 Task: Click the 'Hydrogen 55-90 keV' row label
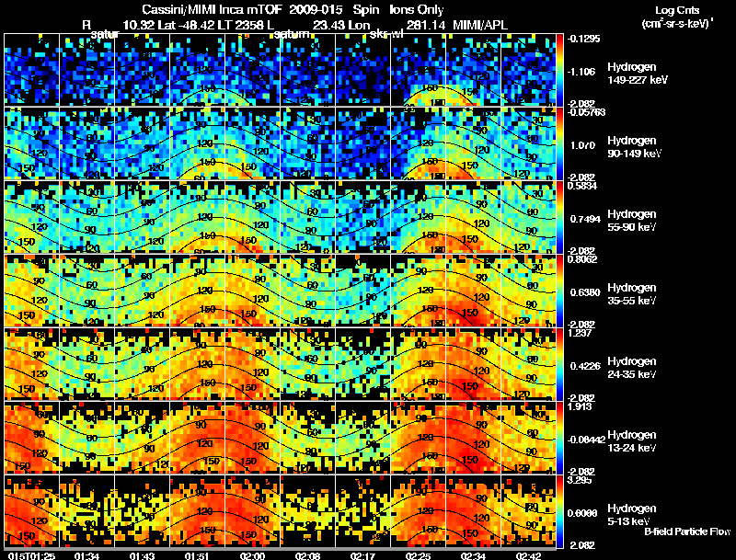coord(632,221)
